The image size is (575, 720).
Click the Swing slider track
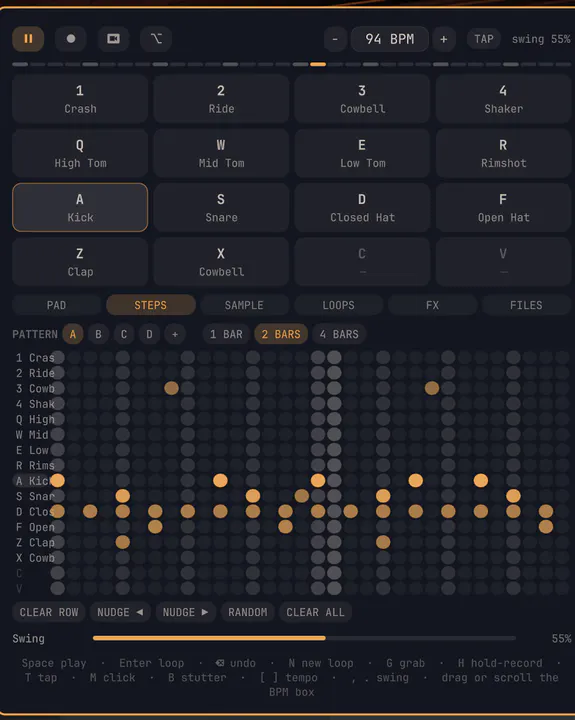click(304, 638)
